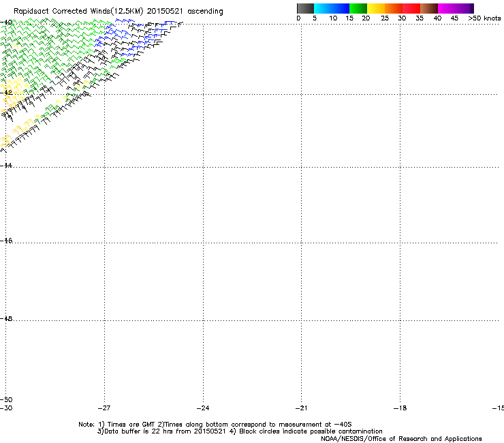Click the latitude label '-44'
This screenshot has width=504, height=443.
coord(6,166)
